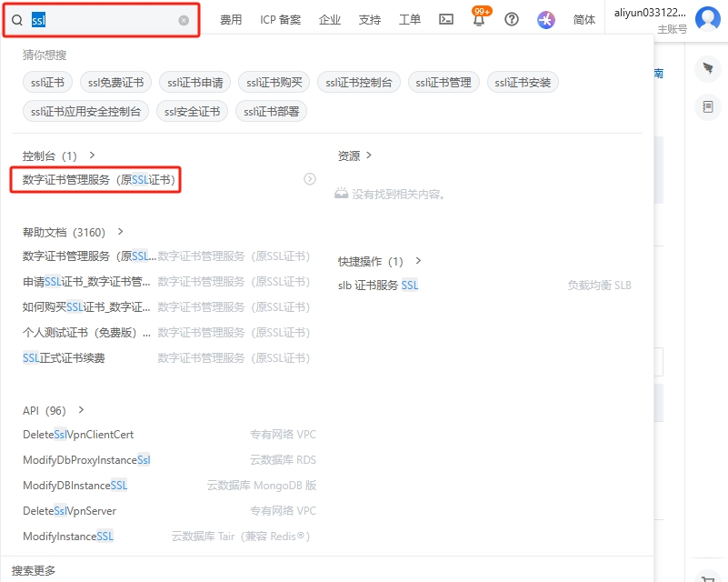Click 搜索更多 at the bottom
Viewport: 728px width, 582px height.
coord(34,570)
